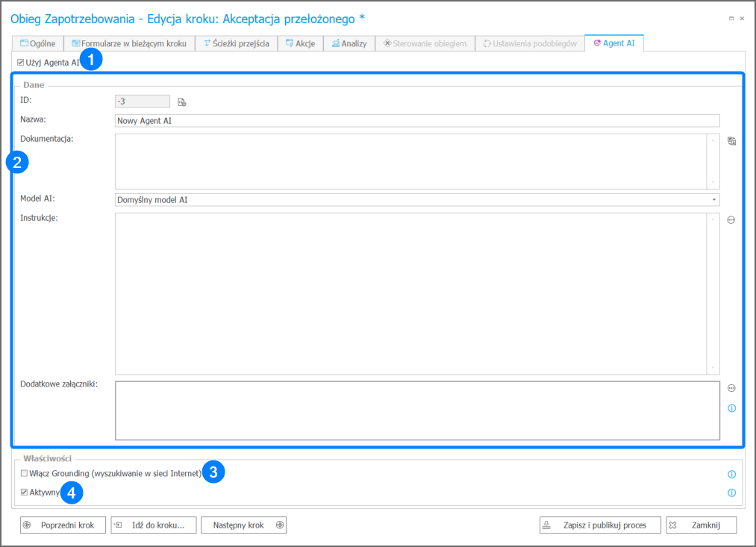This screenshot has width=756, height=547.
Task: Click the Zamknij button
Action: pyautogui.click(x=701, y=525)
